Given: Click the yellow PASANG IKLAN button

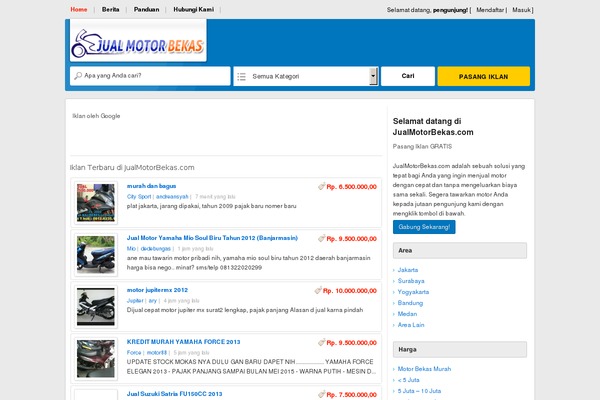Looking at the screenshot, I should coord(484,76).
